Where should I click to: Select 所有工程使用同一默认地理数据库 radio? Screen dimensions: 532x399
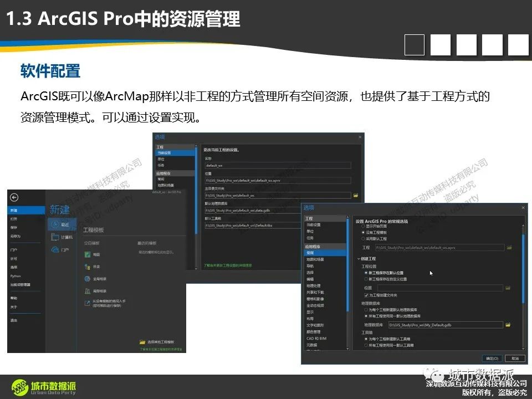click(366, 316)
